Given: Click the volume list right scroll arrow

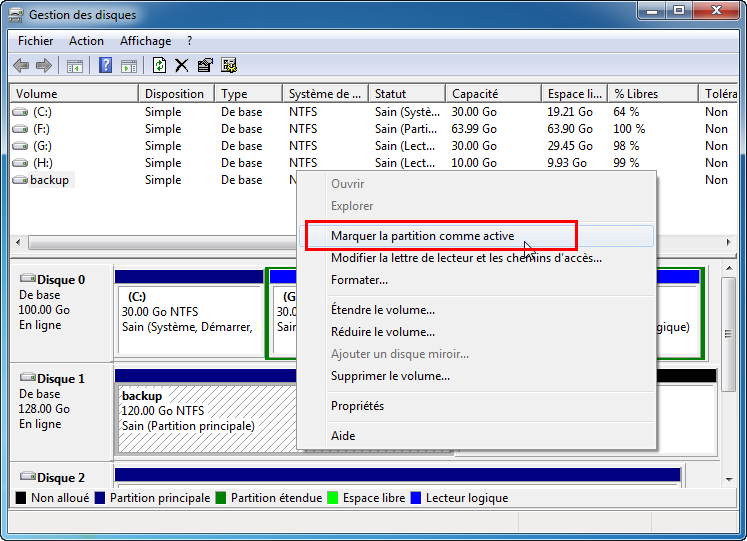Looking at the screenshot, I should coord(728,242).
